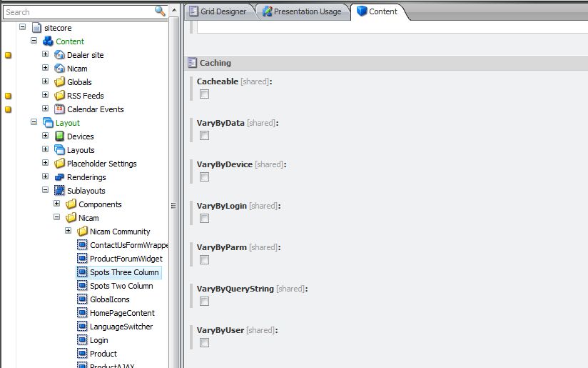This screenshot has width=588, height=368.
Task: Click the Renderings icon
Action: click(x=59, y=177)
